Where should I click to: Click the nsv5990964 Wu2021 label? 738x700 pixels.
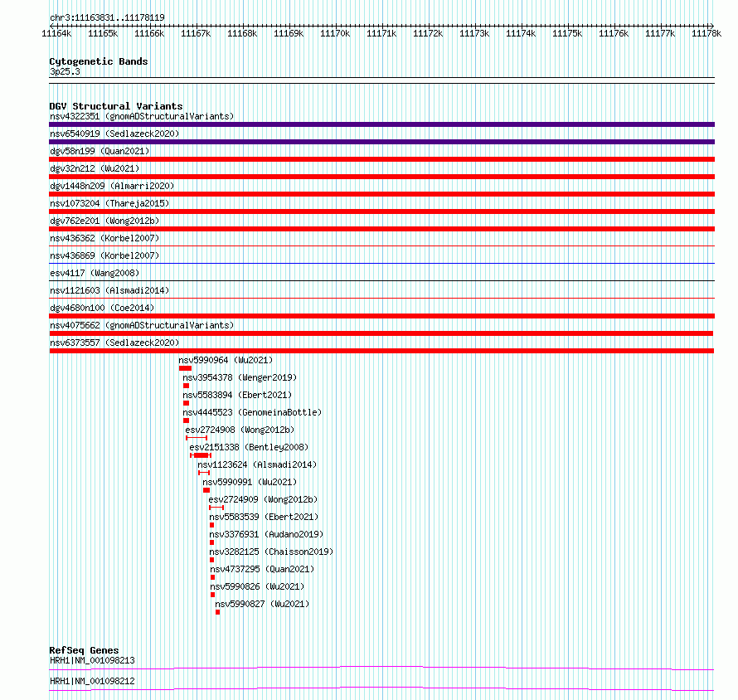point(226,360)
